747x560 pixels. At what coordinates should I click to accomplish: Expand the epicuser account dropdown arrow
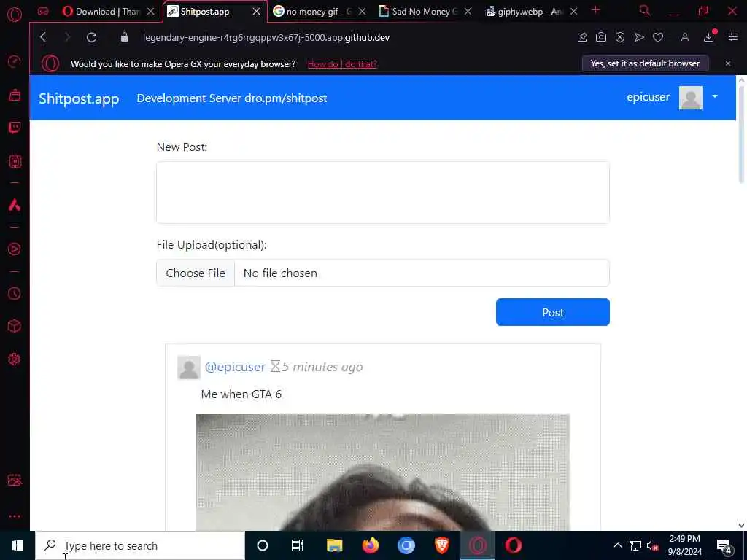715,97
